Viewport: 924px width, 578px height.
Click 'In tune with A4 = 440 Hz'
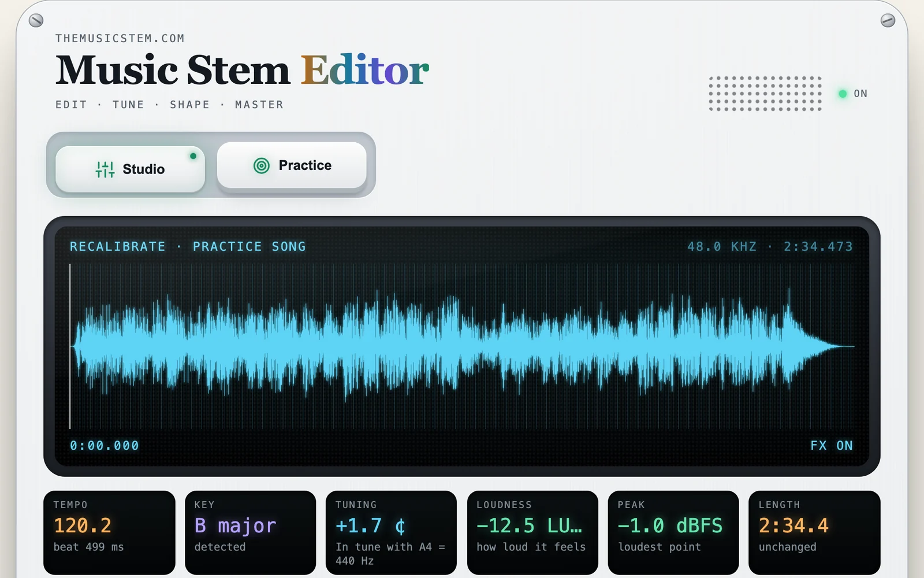(x=390, y=554)
